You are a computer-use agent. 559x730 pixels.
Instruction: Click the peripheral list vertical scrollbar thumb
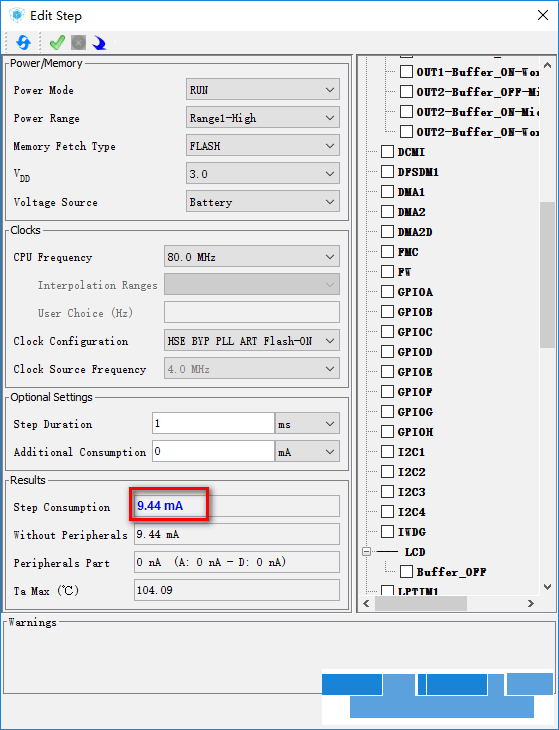coord(547,275)
